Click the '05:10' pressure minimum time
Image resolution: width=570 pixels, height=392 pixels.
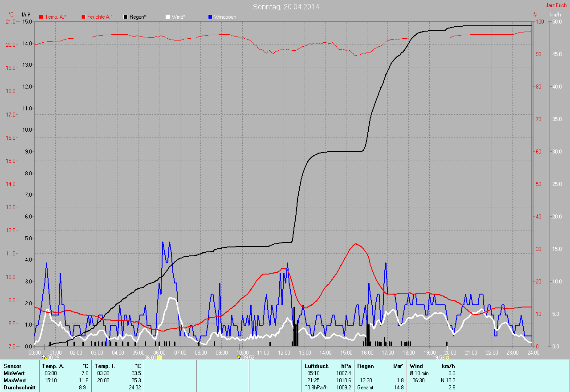click(x=313, y=373)
